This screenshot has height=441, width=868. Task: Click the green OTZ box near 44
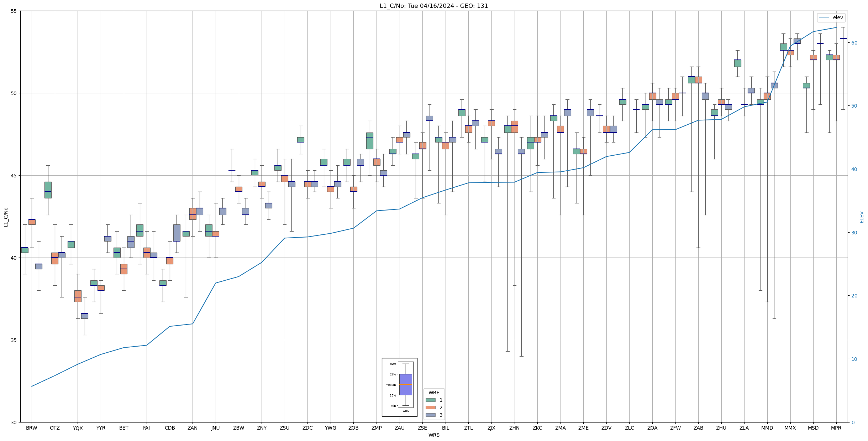point(48,190)
